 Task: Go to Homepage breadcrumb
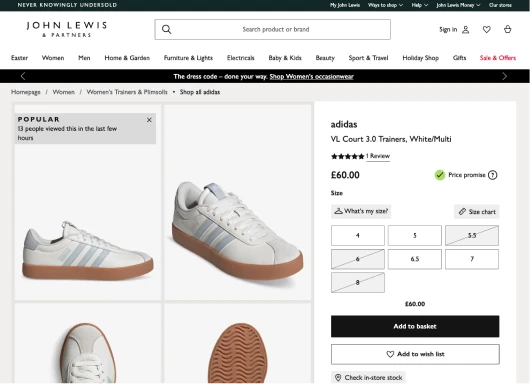(x=26, y=92)
